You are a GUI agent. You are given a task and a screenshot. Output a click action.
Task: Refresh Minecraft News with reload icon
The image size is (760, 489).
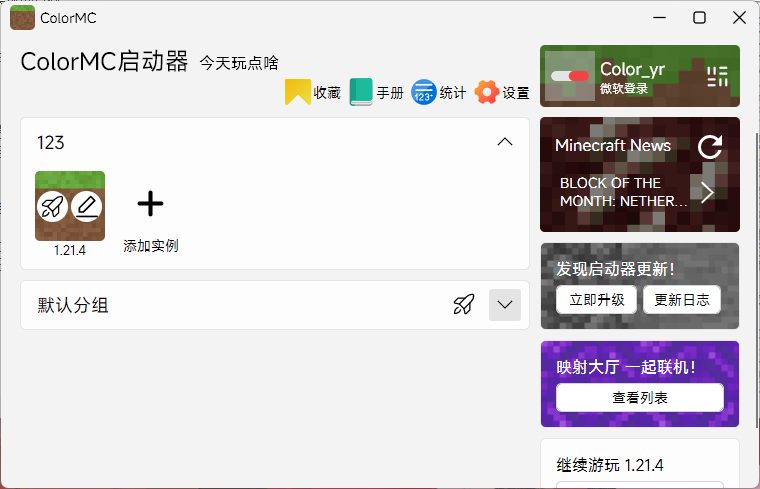(x=710, y=146)
